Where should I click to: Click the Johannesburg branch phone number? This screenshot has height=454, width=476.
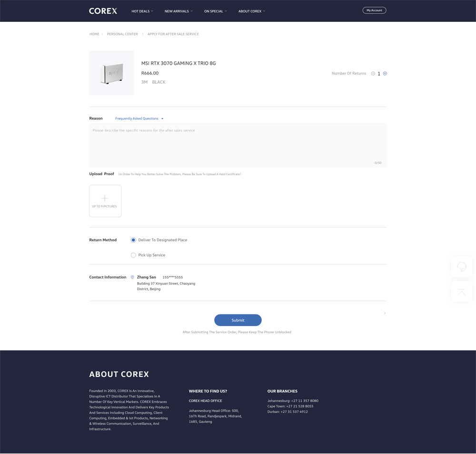coord(305,401)
